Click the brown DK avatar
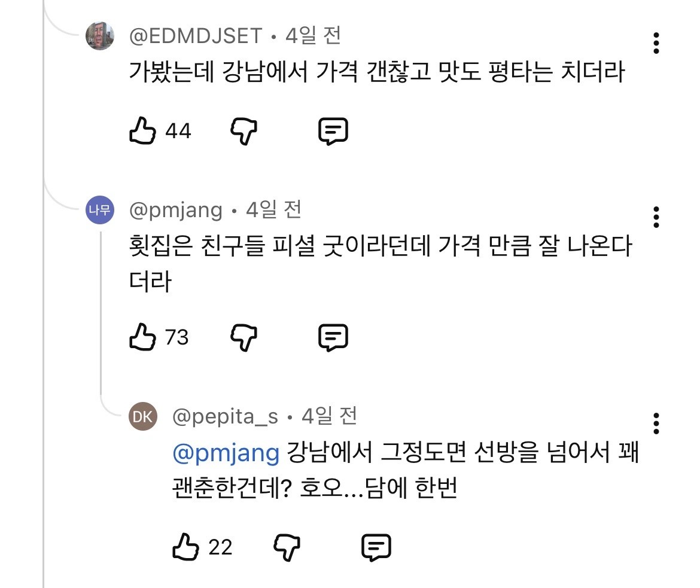The image size is (700, 588). pyautogui.click(x=143, y=416)
